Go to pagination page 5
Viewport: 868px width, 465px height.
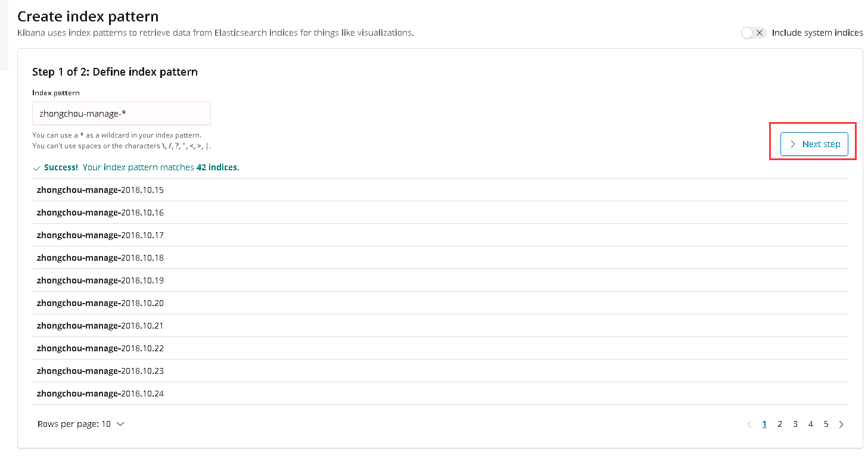pos(826,424)
